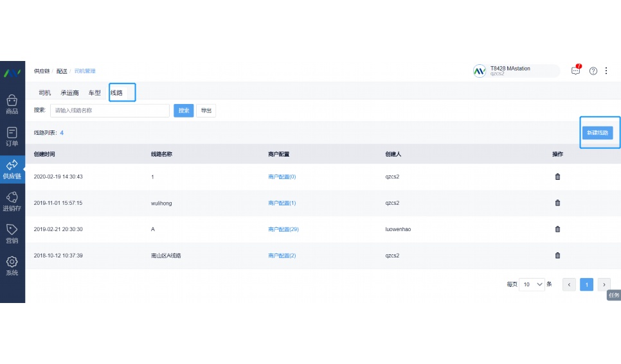Open the message notification icon
This screenshot has height=364, width=621.
575,71
